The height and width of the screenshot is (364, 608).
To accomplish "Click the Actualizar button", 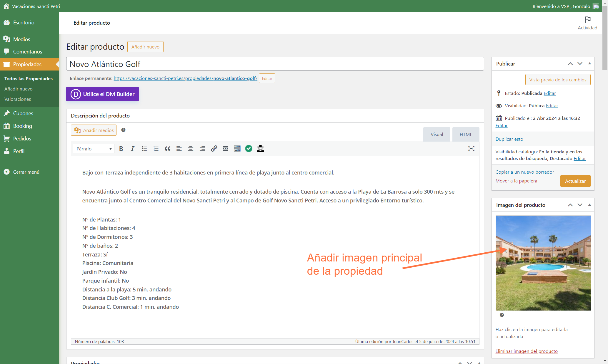I will coord(575,181).
